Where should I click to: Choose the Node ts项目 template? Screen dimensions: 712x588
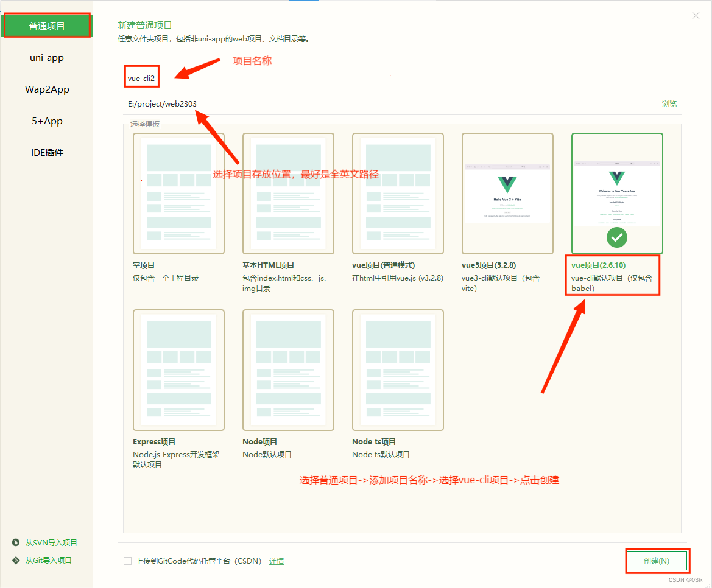pyautogui.click(x=398, y=369)
